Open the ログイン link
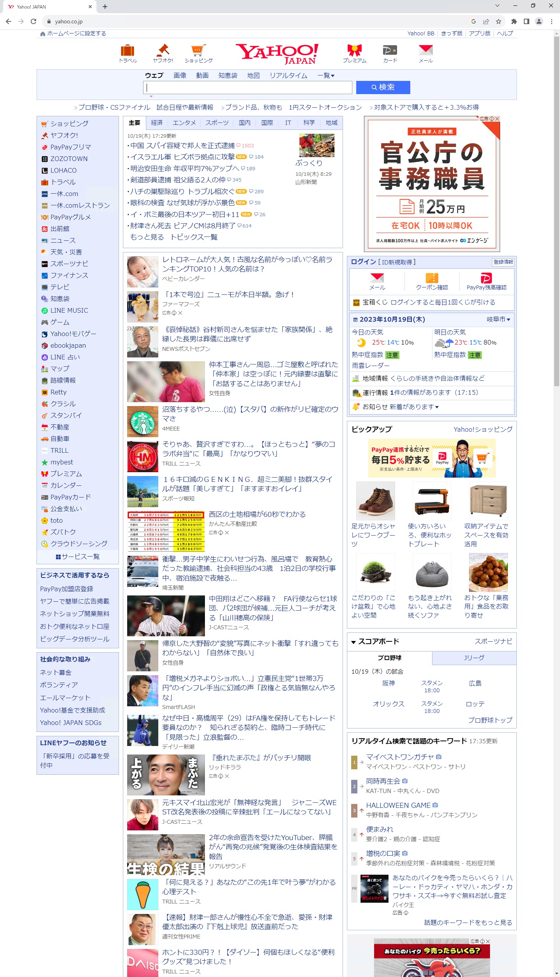560x977 pixels. (363, 262)
